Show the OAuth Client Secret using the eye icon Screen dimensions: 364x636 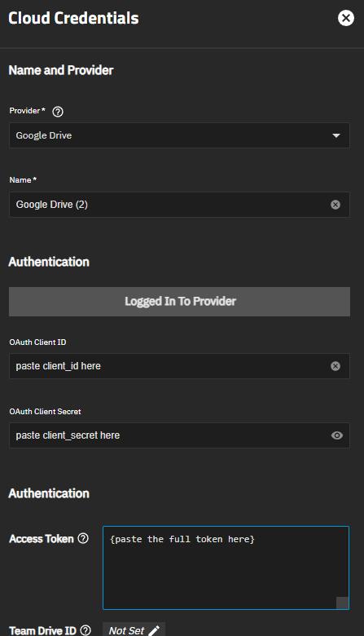tap(336, 435)
